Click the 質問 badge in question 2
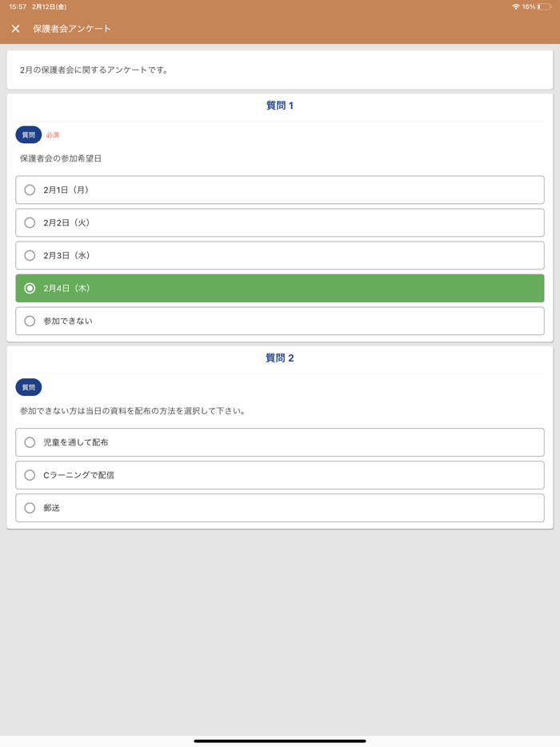Viewport: 560px width, 747px height. (x=27, y=386)
